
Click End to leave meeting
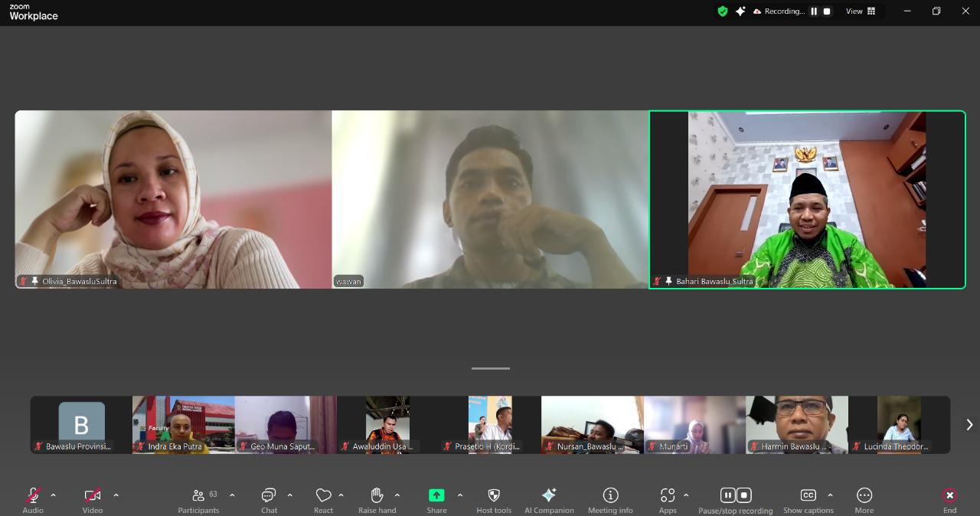[949, 496]
